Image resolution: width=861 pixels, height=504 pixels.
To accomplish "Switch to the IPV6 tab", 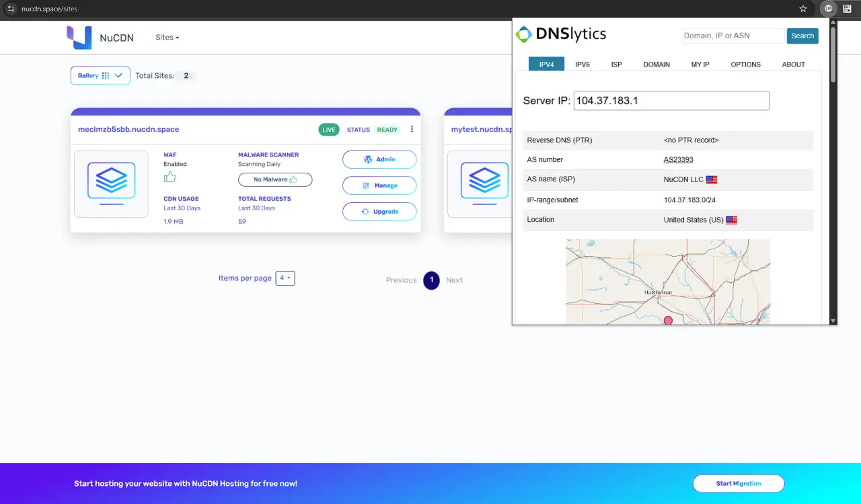I will click(583, 65).
